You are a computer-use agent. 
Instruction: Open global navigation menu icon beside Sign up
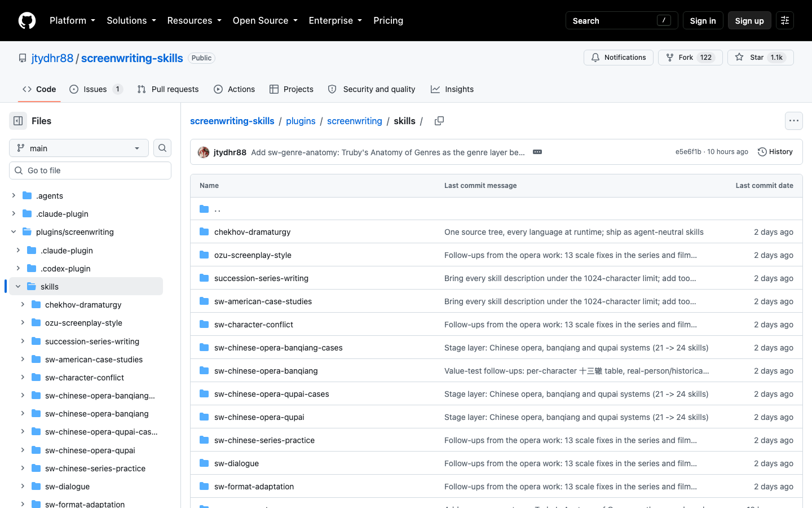[x=785, y=20]
